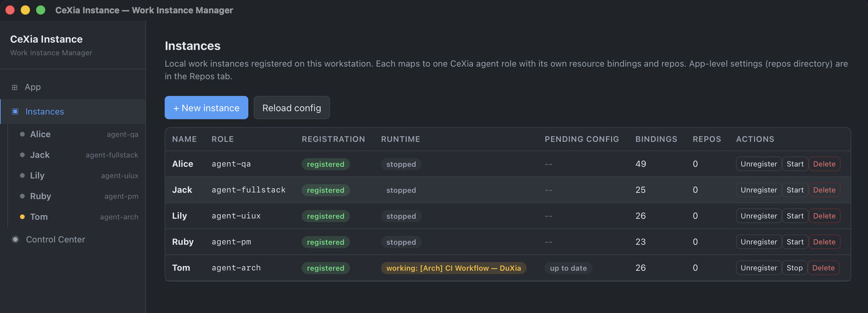Click Ruby's status dot in sidebar
The image size is (868, 313).
click(22, 196)
